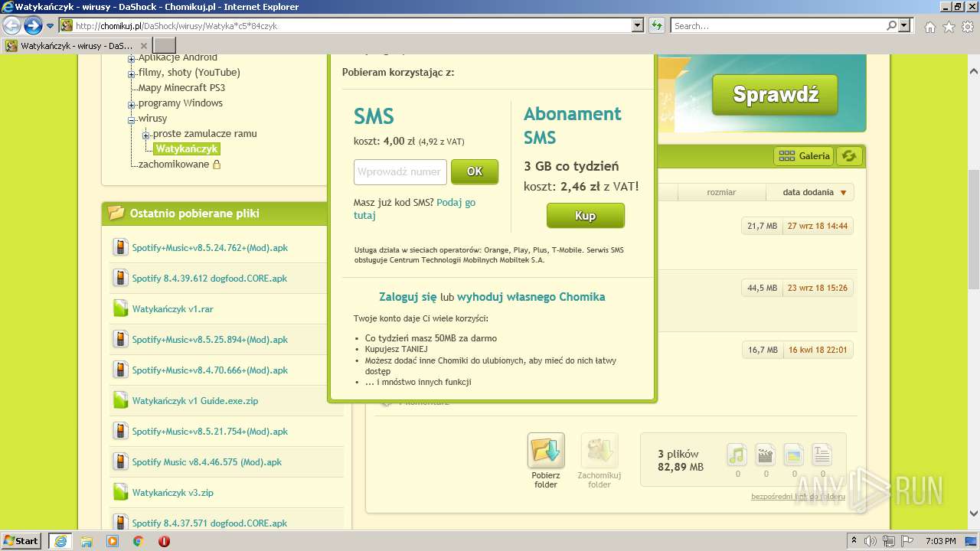Click the Windows Start button
This screenshot has width=980, height=551.
[21, 541]
